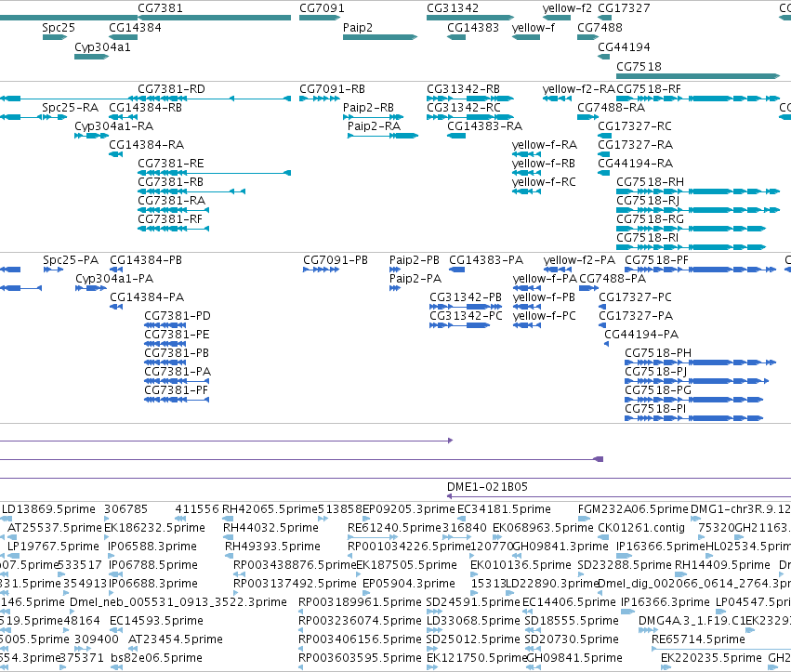Open transcript label CG17327-RC
The width and height of the screenshot is (791, 672).
click(635, 126)
